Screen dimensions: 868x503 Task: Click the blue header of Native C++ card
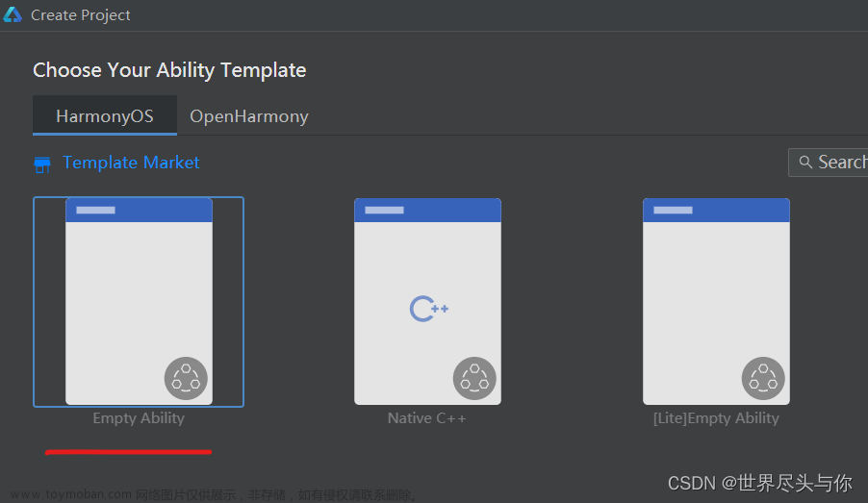(427, 211)
